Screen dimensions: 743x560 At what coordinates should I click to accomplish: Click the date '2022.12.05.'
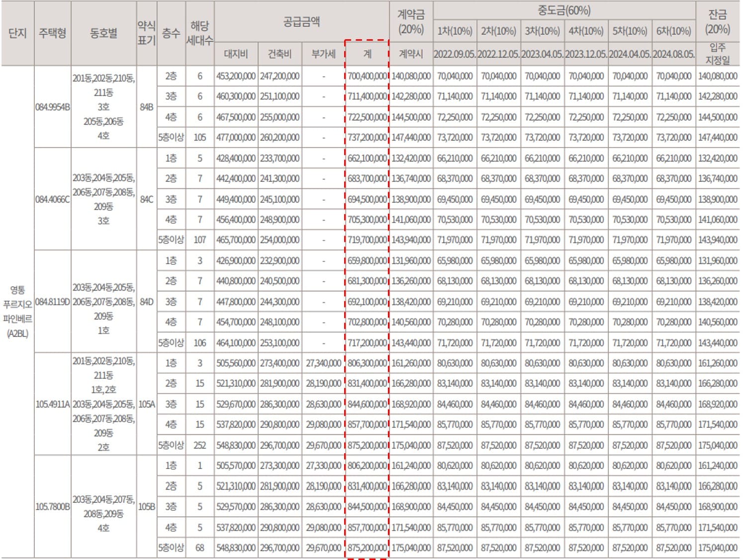click(498, 54)
